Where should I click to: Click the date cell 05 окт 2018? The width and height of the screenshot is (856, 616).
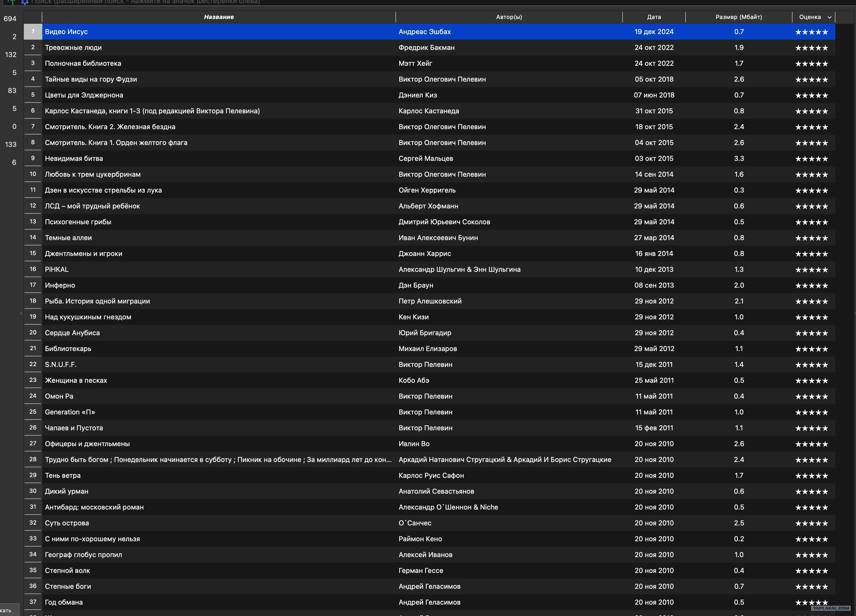click(x=654, y=79)
